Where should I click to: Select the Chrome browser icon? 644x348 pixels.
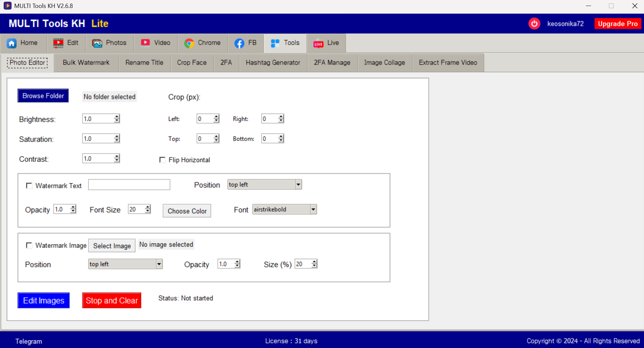point(189,43)
